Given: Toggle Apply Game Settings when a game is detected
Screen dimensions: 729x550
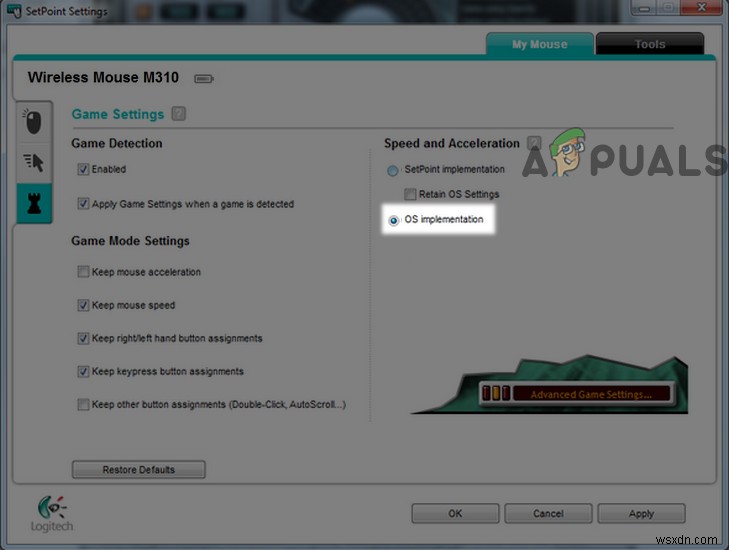Looking at the screenshot, I should (x=83, y=204).
